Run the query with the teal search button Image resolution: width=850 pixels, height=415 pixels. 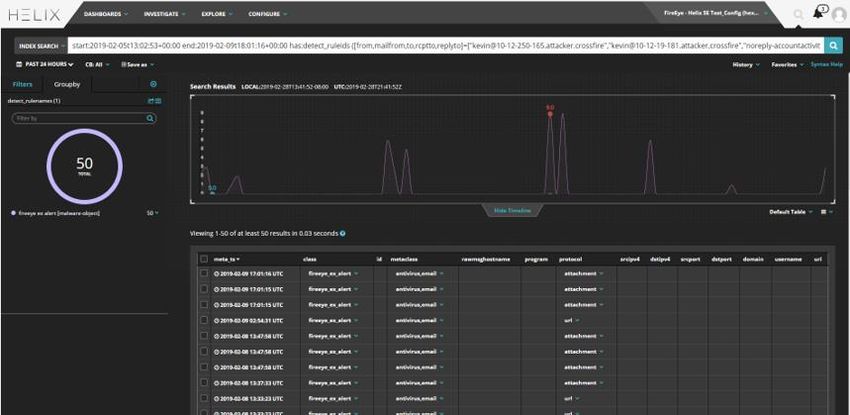pyautogui.click(x=833, y=46)
